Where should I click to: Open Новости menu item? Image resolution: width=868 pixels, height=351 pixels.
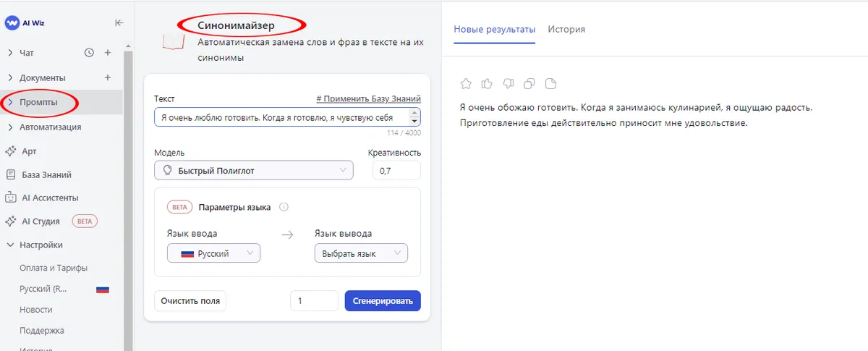[x=36, y=310]
